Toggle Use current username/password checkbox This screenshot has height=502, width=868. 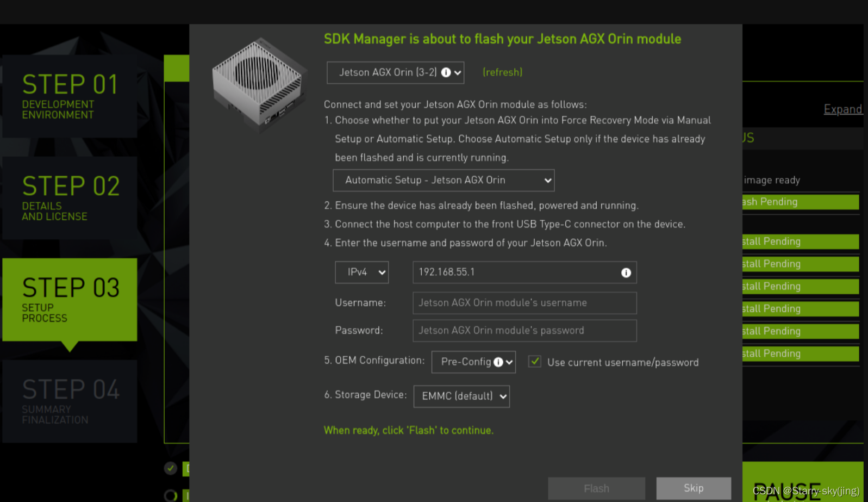[x=535, y=362]
